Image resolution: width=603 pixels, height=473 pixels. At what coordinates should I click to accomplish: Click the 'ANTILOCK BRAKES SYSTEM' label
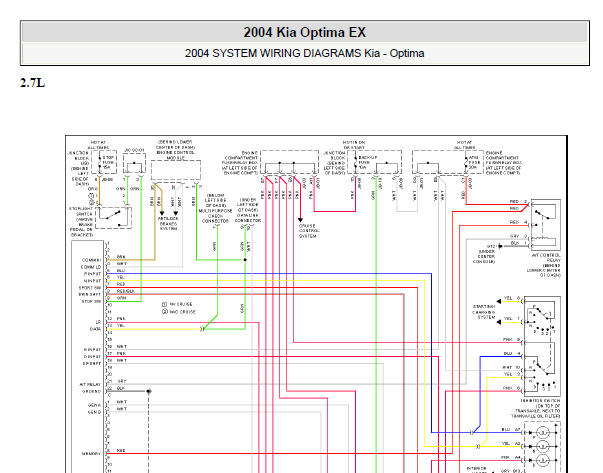[168, 223]
